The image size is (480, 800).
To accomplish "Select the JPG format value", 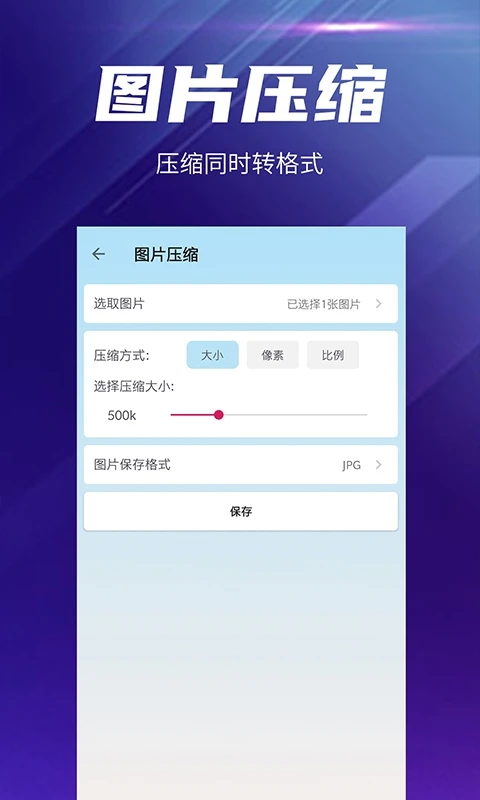I will (x=351, y=465).
